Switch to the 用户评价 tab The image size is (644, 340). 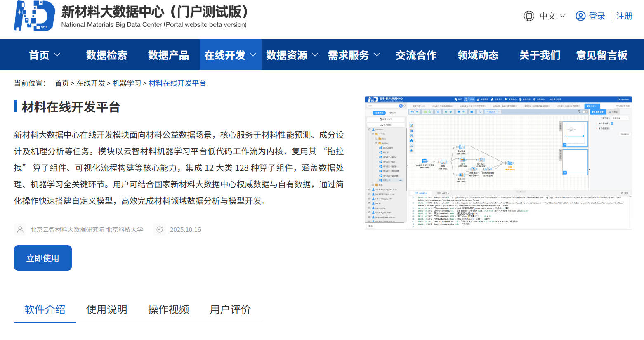(230, 309)
